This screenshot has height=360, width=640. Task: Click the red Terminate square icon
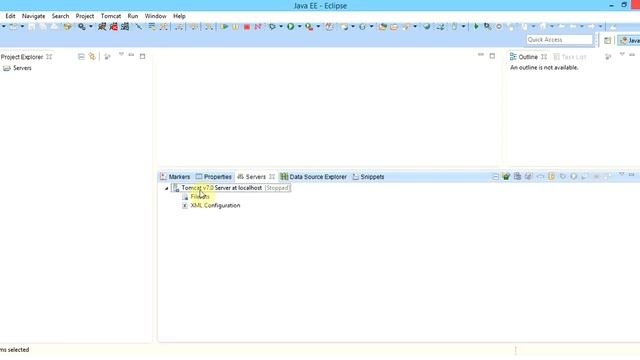247,27
